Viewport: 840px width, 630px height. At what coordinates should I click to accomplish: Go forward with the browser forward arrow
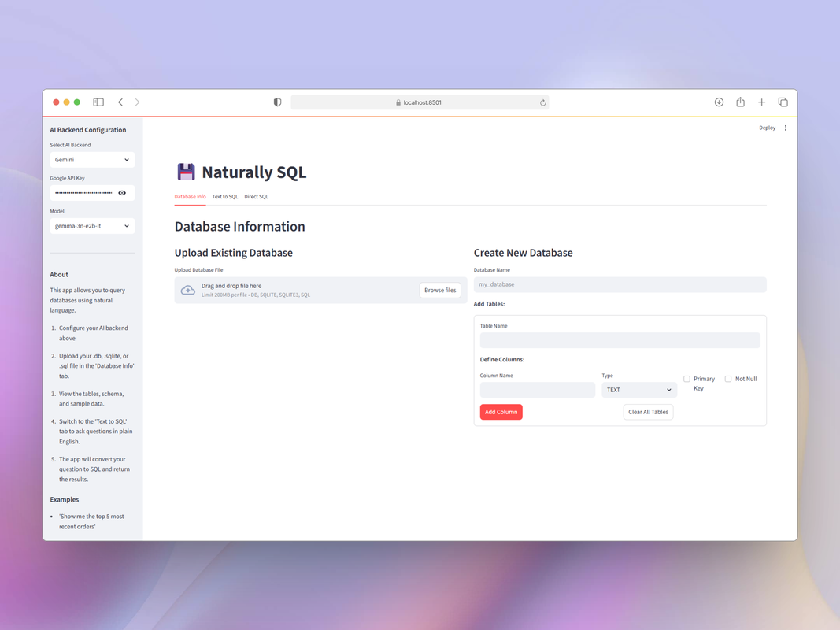[x=137, y=102]
